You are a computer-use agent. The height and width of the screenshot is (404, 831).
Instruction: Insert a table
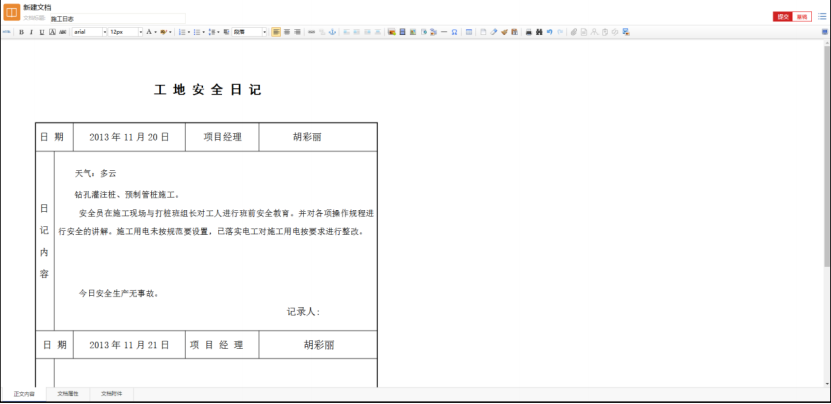click(469, 32)
